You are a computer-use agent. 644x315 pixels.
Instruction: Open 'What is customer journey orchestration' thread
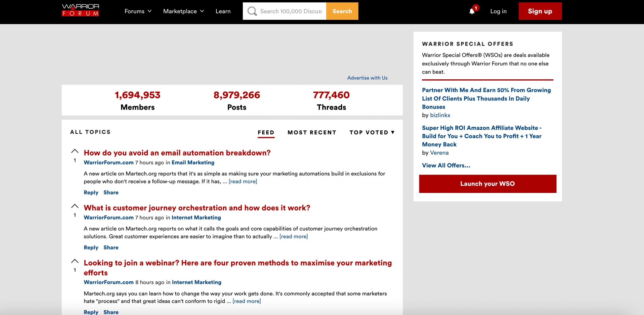197,208
